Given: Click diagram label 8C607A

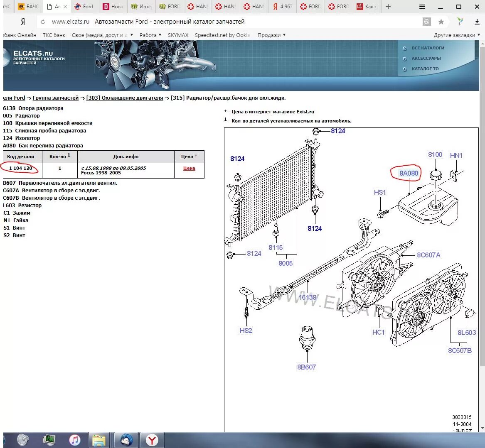Looking at the screenshot, I should pyautogui.click(x=428, y=255).
